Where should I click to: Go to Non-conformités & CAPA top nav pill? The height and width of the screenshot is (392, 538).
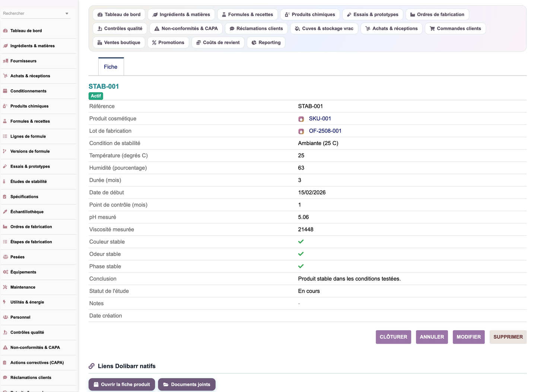click(186, 29)
